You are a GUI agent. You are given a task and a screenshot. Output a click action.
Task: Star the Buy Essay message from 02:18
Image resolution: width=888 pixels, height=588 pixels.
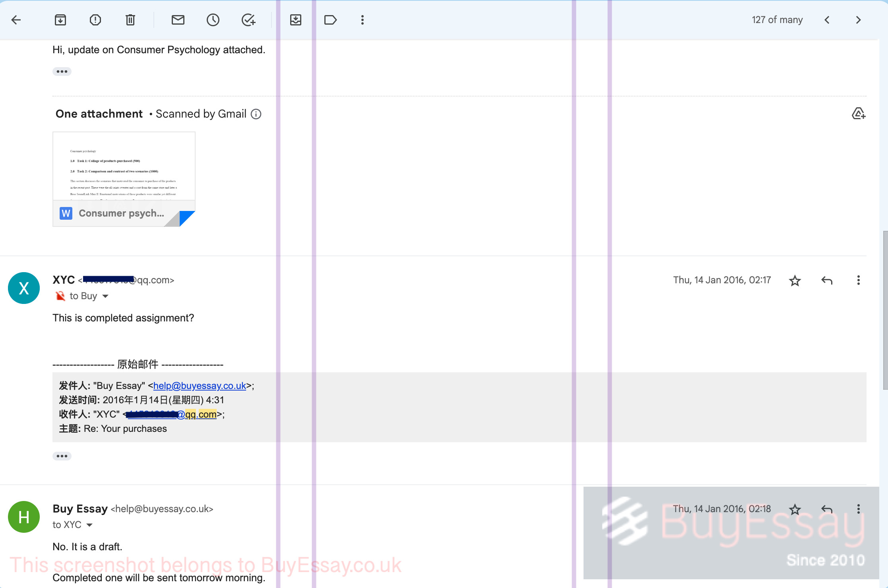coord(795,509)
